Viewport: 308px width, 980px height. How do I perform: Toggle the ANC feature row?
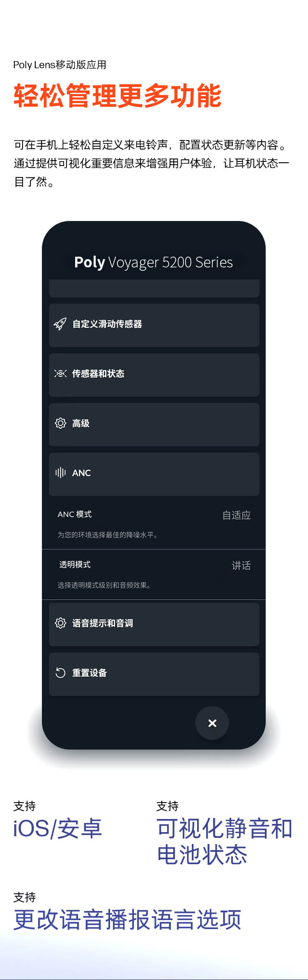pyautogui.click(x=154, y=473)
